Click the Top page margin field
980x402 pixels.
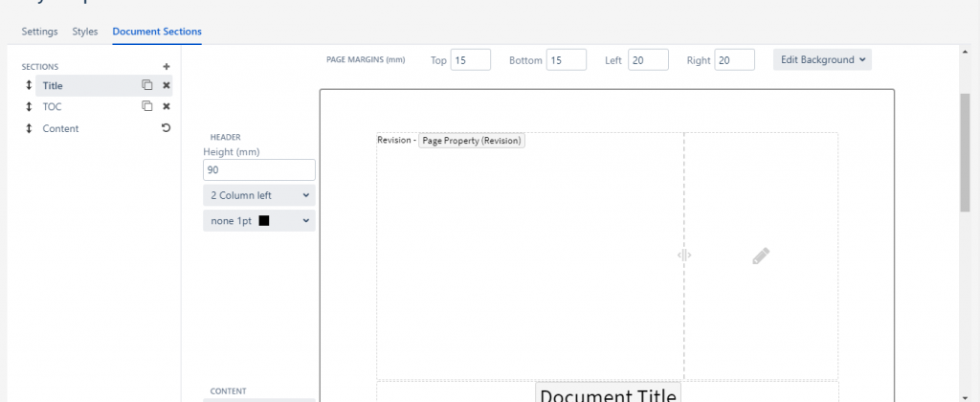pos(470,60)
